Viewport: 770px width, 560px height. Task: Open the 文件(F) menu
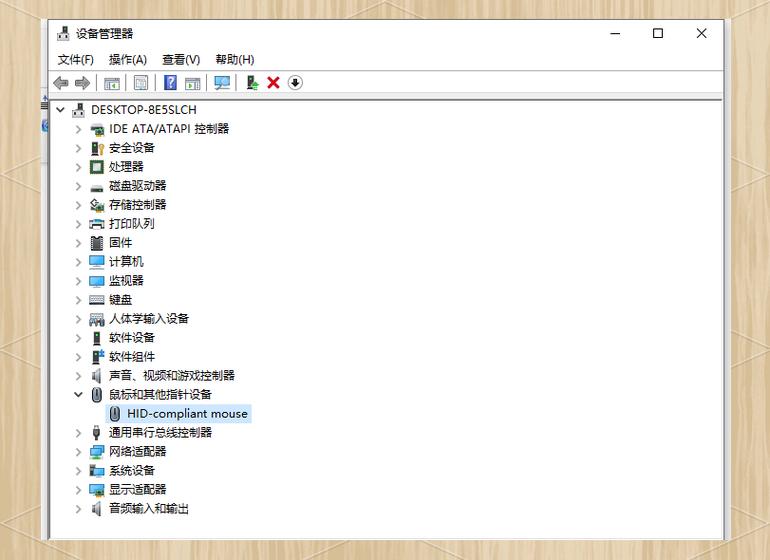click(x=76, y=59)
